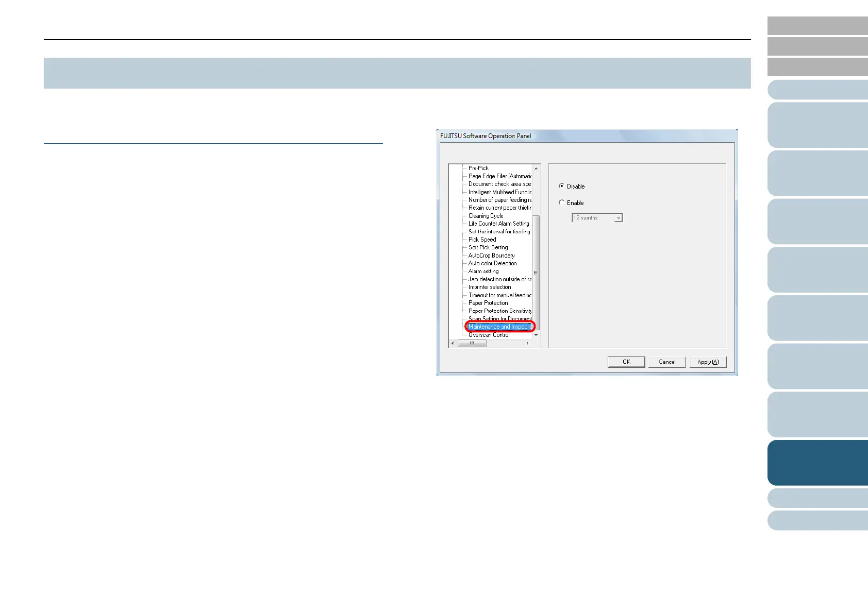
Task: Select Page Edge Filler (Automatic) tree item
Action: point(499,176)
